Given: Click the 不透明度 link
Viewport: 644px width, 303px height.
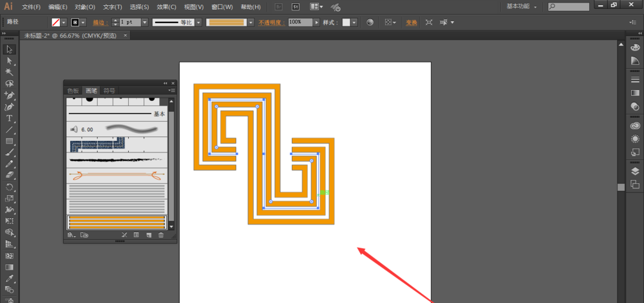Looking at the screenshot, I should click(272, 23).
